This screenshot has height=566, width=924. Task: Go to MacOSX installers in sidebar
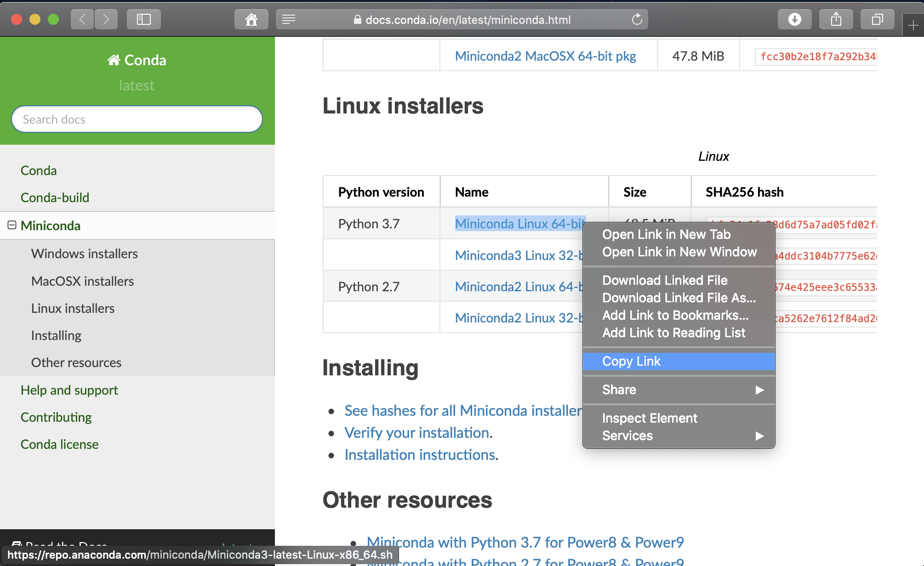pyautogui.click(x=83, y=281)
